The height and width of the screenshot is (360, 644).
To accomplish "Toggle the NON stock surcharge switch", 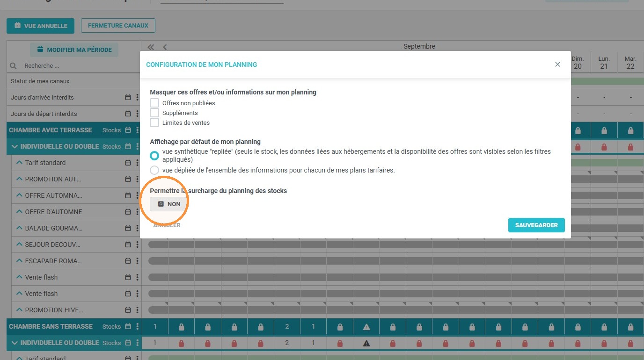I will (168, 204).
